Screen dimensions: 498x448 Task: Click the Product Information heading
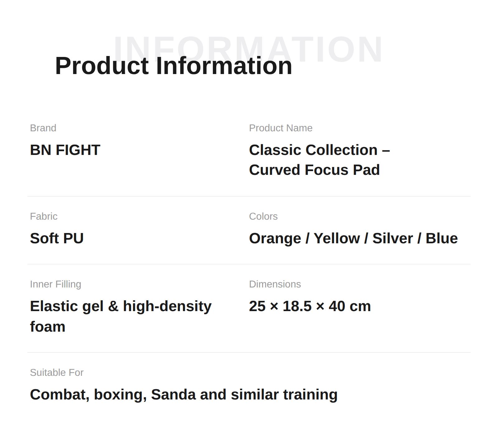tap(174, 66)
